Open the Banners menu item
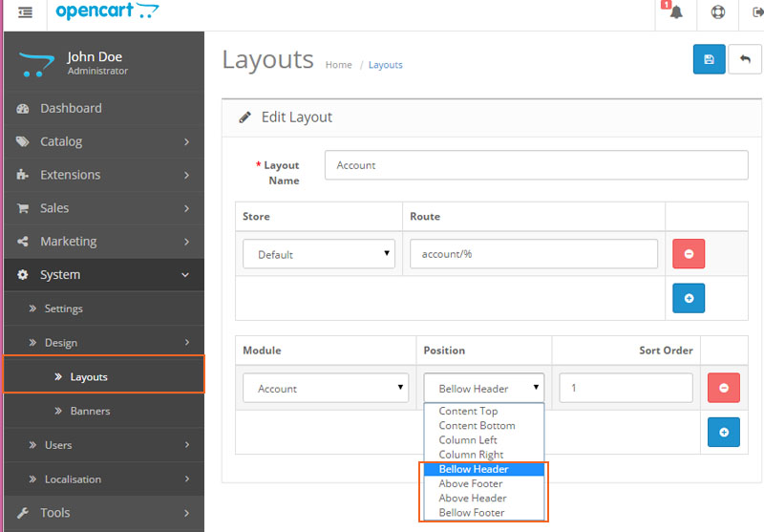The height and width of the screenshot is (532, 764). tap(90, 411)
